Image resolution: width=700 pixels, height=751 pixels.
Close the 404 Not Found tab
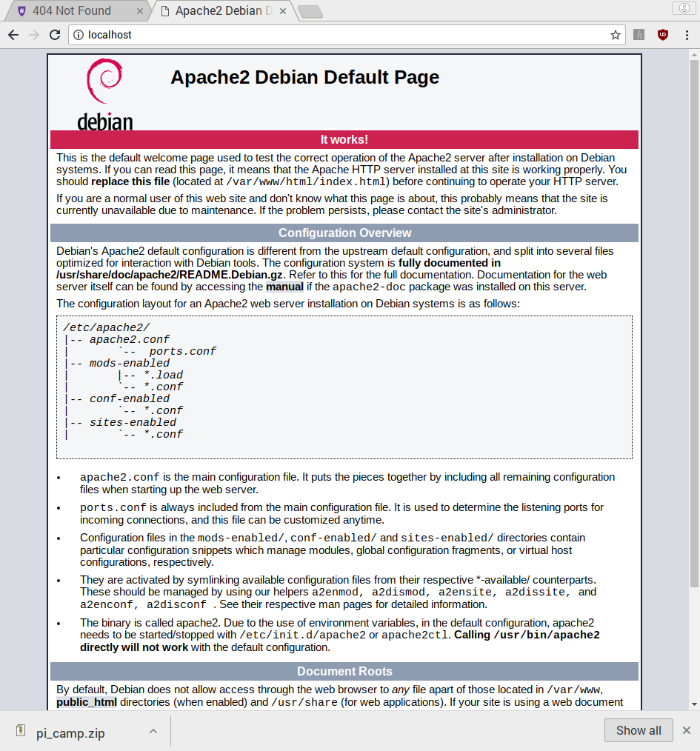tap(140, 11)
